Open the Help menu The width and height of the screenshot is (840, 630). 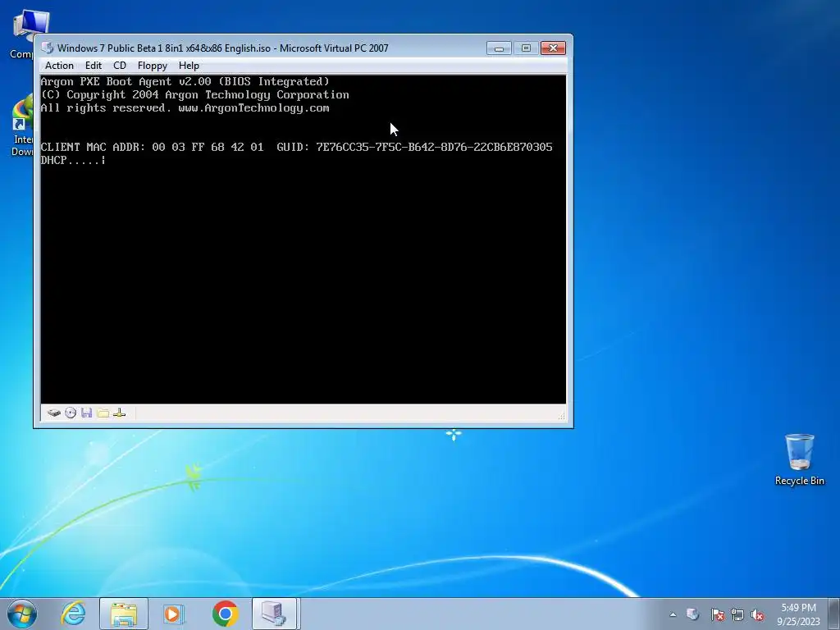pyautogui.click(x=189, y=66)
